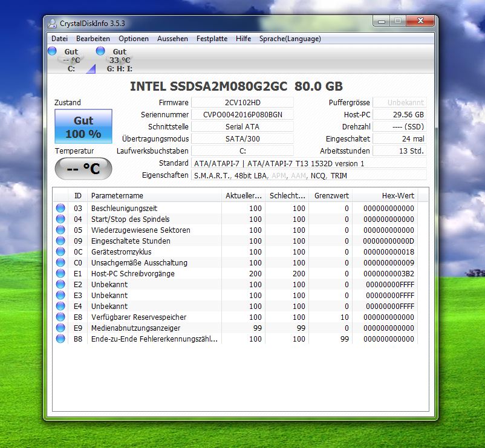The width and height of the screenshot is (485, 448).
Task: Switch to the C: disk tab
Action: point(71,60)
